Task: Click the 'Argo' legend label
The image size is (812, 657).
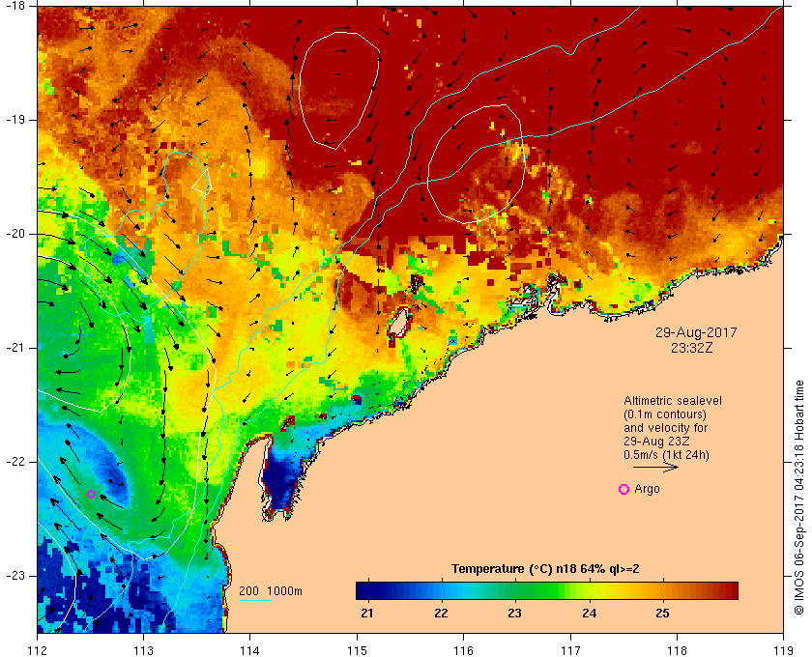Action: [647, 489]
